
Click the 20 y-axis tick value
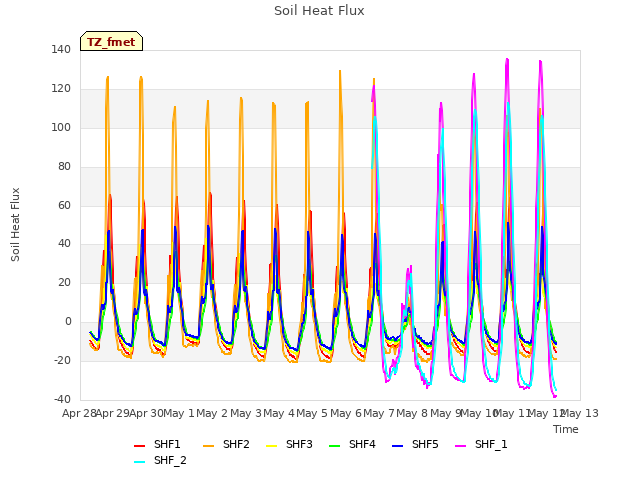pos(64,282)
